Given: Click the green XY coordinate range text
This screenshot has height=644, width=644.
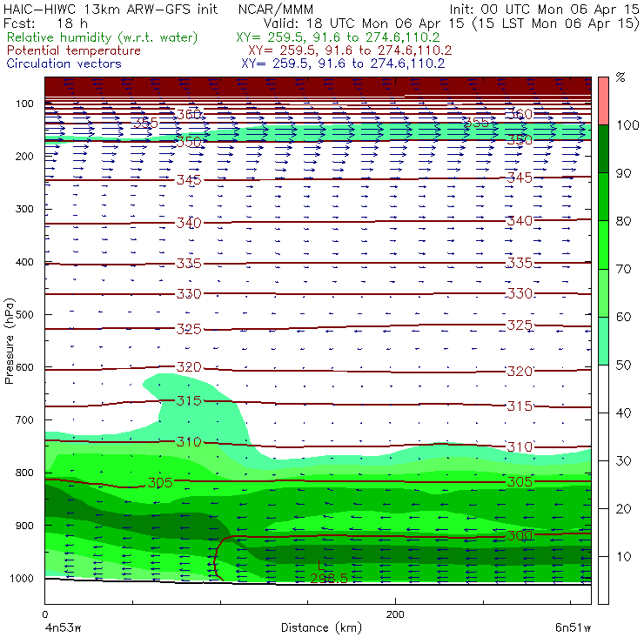Looking at the screenshot, I should [338, 37].
